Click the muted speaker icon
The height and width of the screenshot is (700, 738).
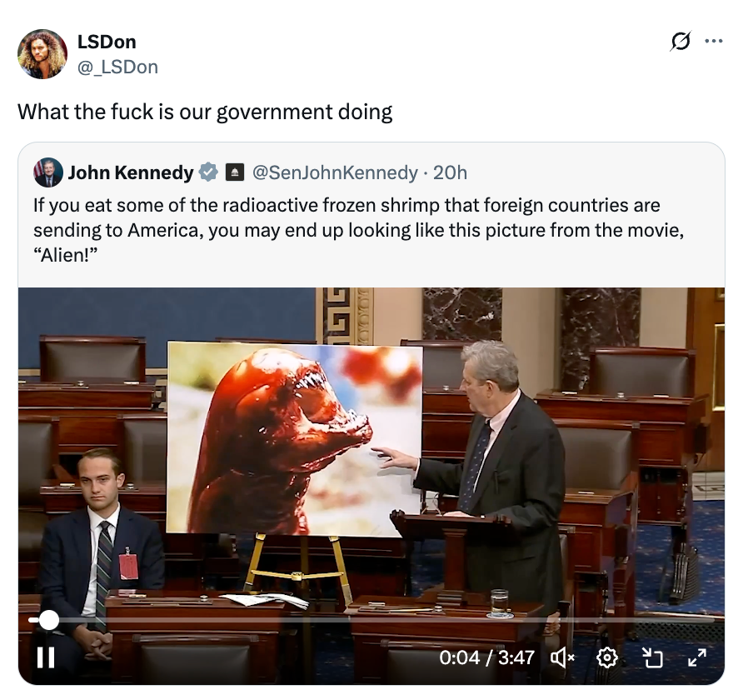pos(563,657)
